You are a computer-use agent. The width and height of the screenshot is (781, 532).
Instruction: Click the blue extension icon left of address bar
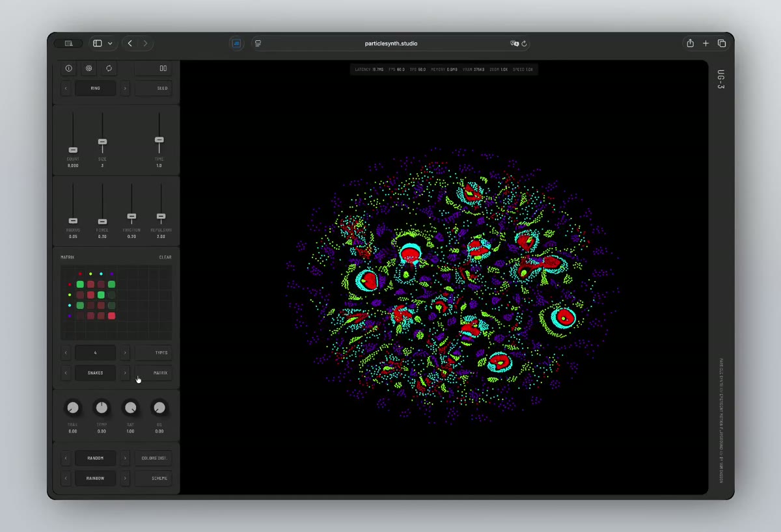(x=236, y=44)
